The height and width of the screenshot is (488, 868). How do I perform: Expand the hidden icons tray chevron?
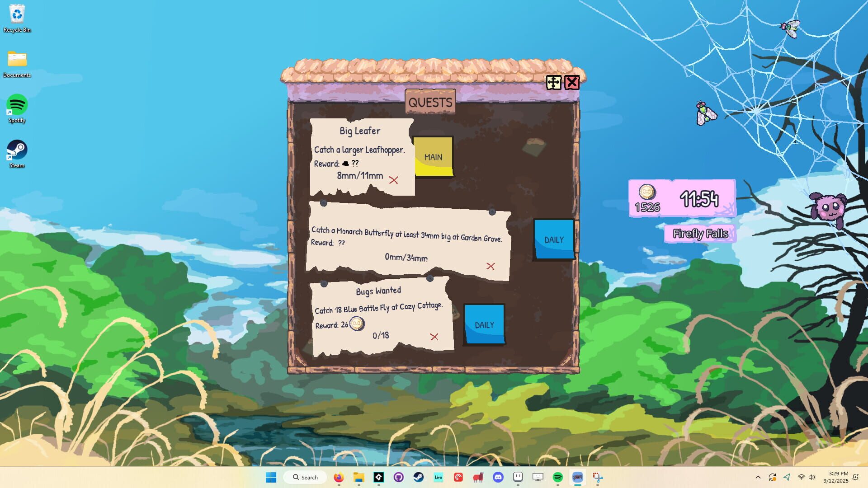(x=758, y=477)
